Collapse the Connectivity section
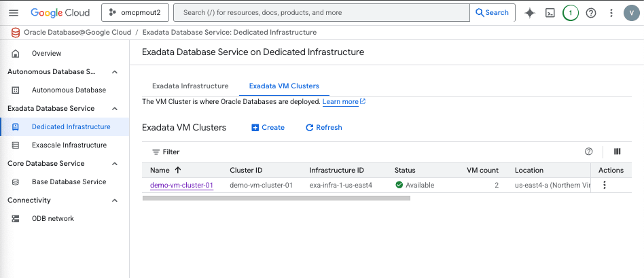 point(115,201)
